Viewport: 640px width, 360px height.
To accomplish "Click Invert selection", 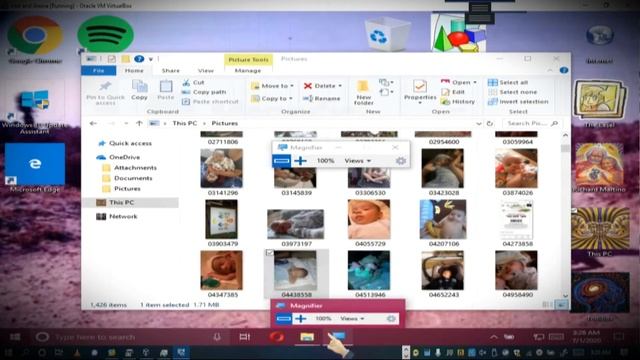I will [518, 101].
